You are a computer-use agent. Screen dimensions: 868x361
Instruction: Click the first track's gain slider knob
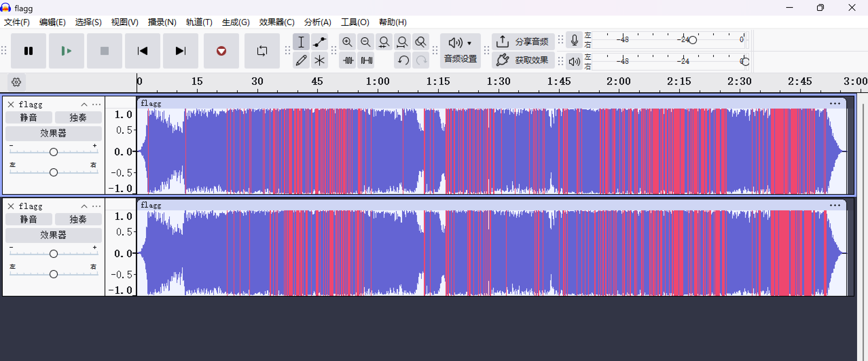click(54, 152)
